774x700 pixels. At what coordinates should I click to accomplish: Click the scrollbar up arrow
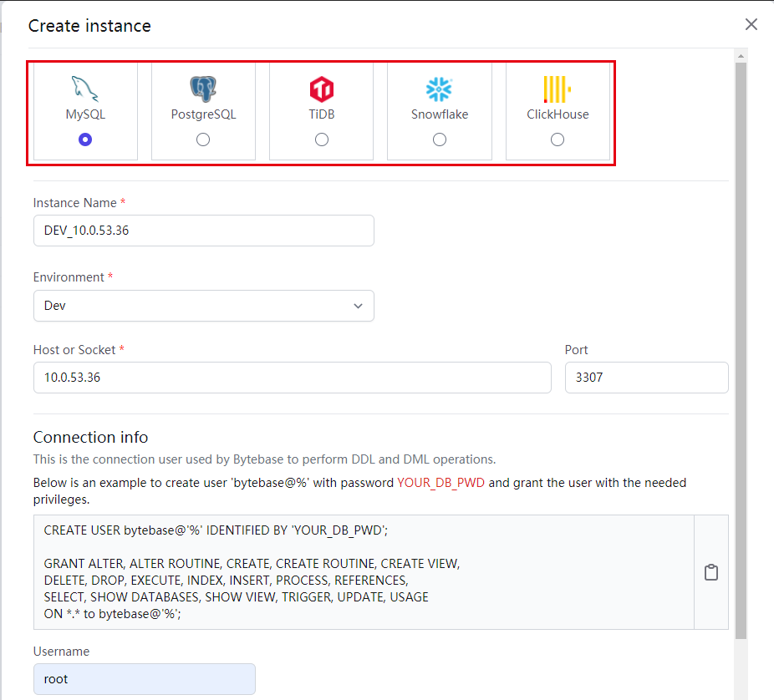pyautogui.click(x=741, y=56)
